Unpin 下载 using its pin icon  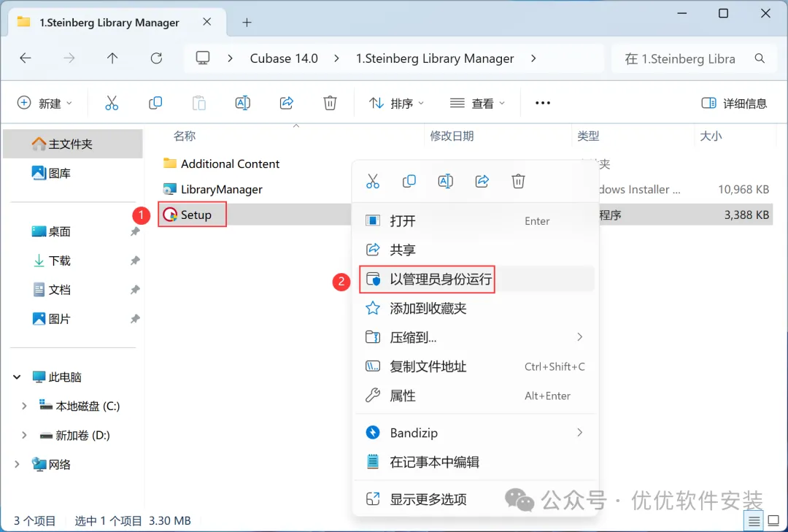[135, 261]
